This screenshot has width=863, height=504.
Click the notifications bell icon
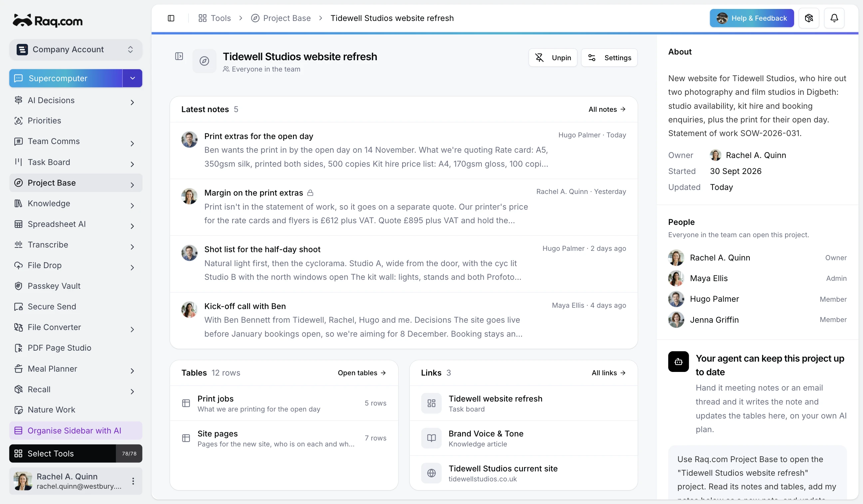click(x=834, y=18)
